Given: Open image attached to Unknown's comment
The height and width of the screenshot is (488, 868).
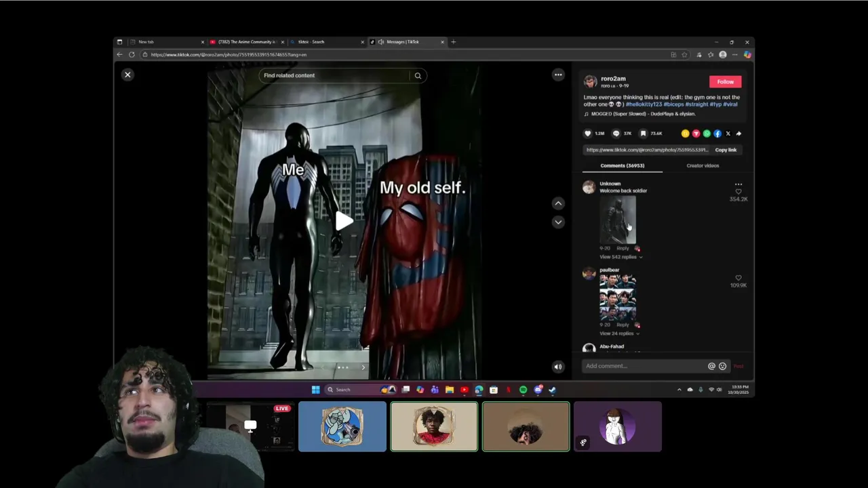Looking at the screenshot, I should coord(618,220).
